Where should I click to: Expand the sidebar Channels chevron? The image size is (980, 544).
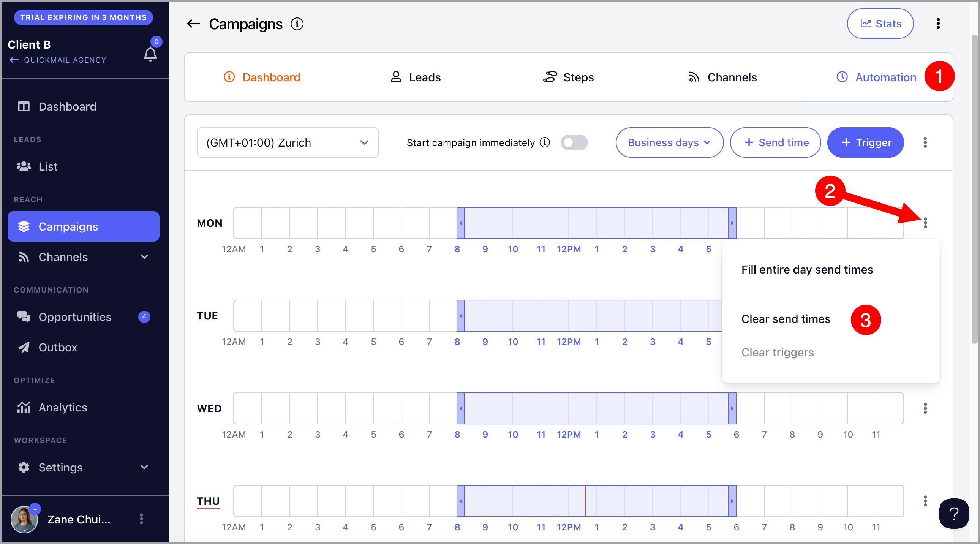[144, 257]
